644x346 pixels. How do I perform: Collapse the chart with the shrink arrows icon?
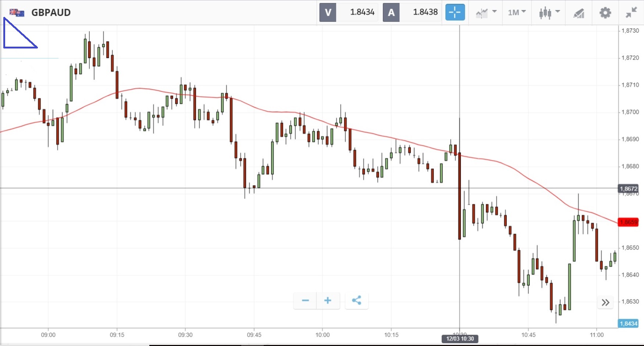tap(631, 13)
